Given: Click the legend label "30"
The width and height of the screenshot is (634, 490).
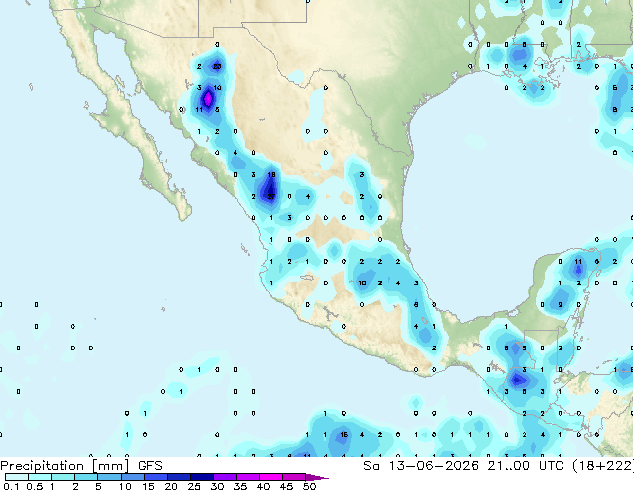Looking at the screenshot, I should 217,486.
